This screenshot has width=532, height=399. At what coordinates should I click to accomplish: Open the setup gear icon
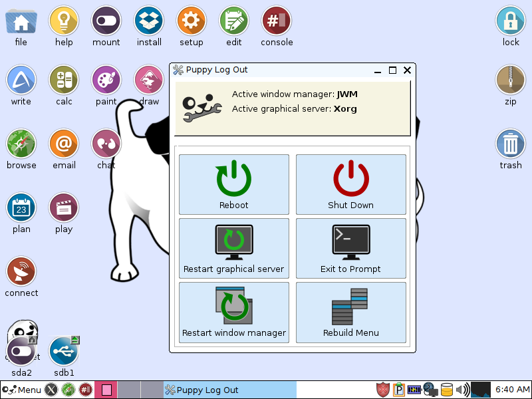point(192,21)
